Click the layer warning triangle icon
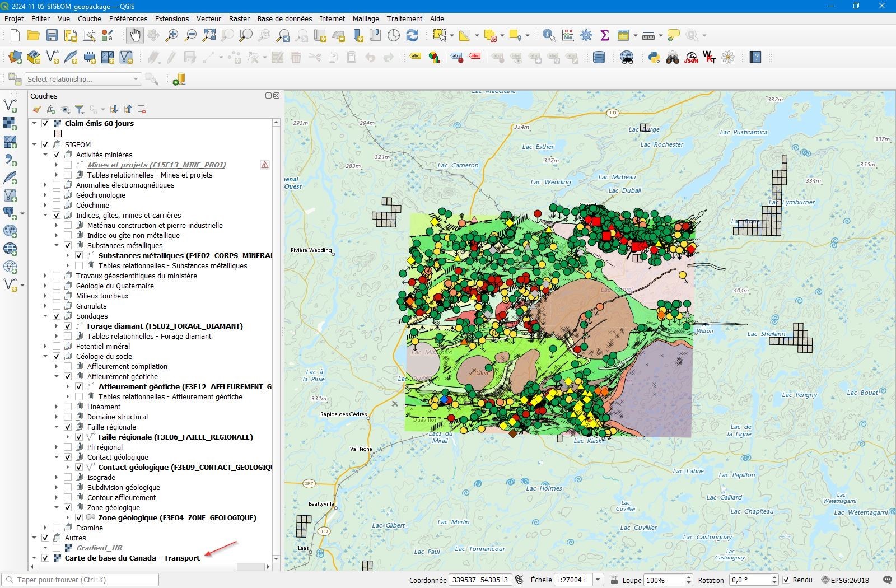 tap(265, 165)
